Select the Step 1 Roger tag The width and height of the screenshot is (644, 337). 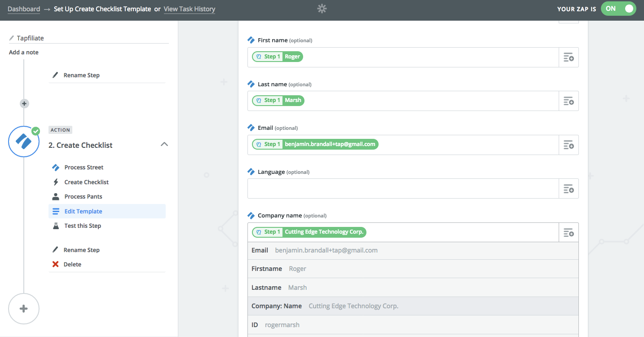coord(278,57)
